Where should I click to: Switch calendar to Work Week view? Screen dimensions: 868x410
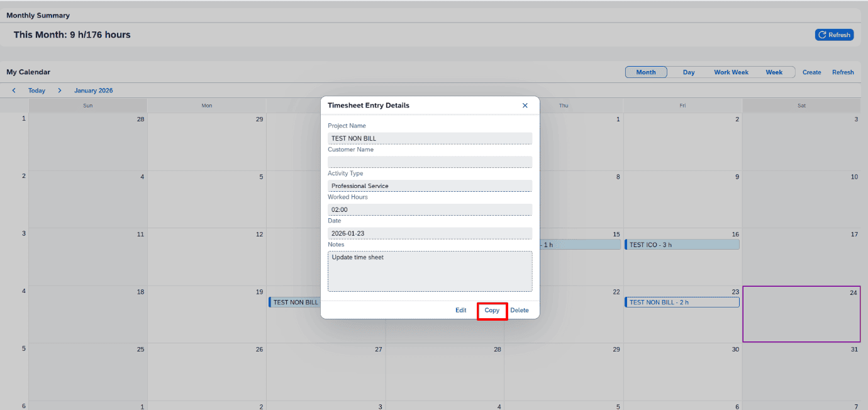pos(731,72)
